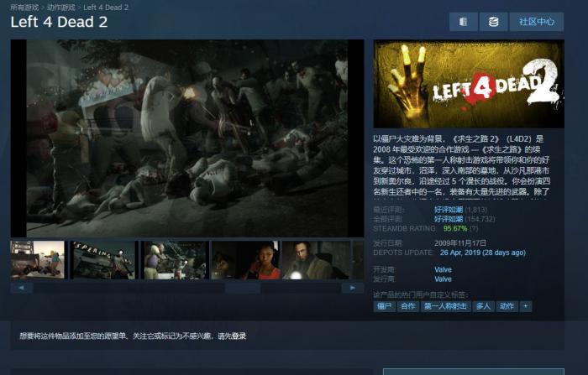Click the database stack icon button

tap(494, 22)
